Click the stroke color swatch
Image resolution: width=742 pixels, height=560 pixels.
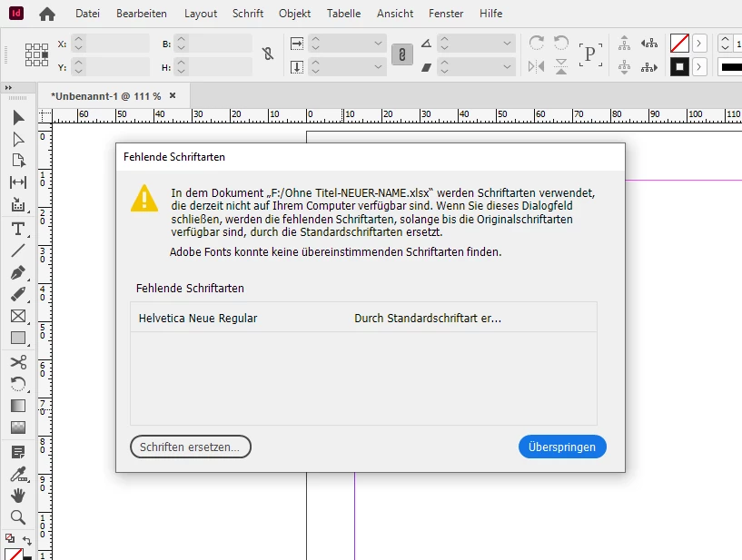coord(679,66)
